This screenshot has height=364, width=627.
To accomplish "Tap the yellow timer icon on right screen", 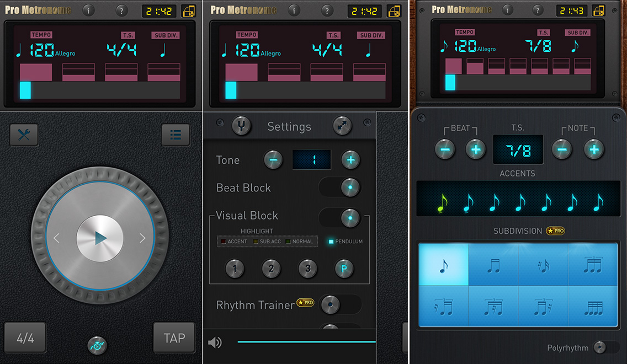I will pyautogui.click(x=599, y=11).
